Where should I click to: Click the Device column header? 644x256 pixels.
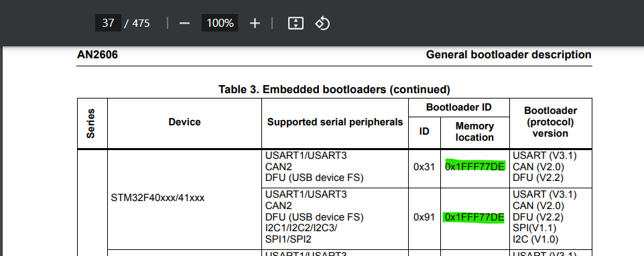pos(184,121)
